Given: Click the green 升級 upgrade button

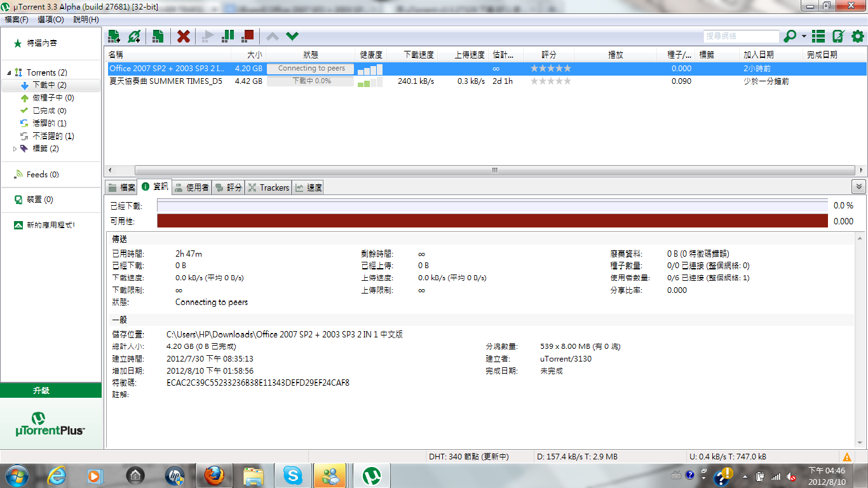Looking at the screenshot, I should tap(51, 390).
